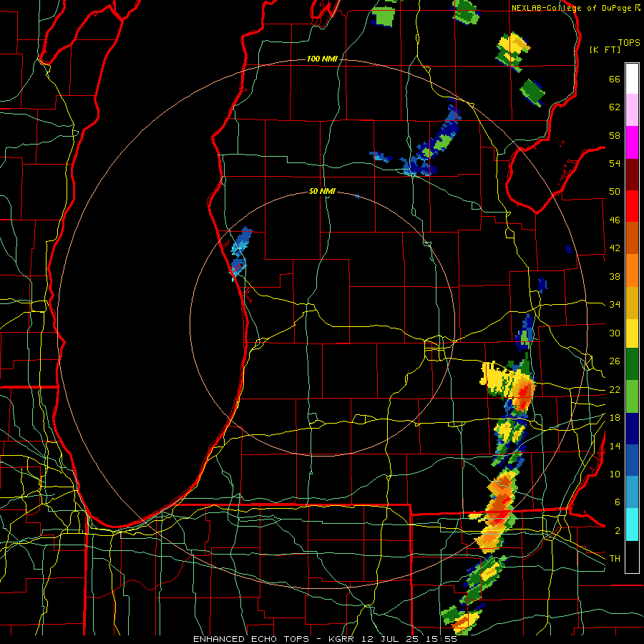Viewport: 644px width, 644px height.
Task: Pick the yellow legend swatch
Action: pyautogui.click(x=632, y=333)
